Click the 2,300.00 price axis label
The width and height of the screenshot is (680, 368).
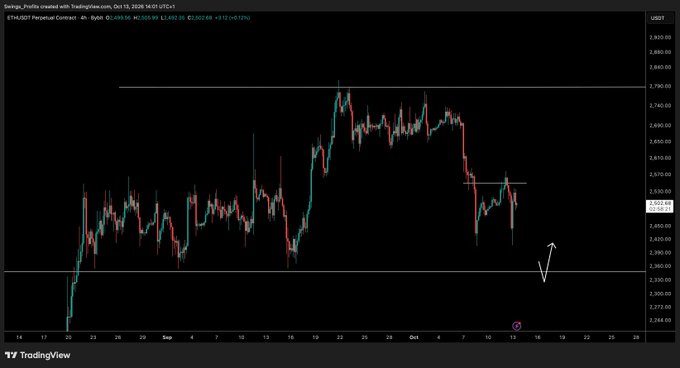pyautogui.click(x=660, y=294)
